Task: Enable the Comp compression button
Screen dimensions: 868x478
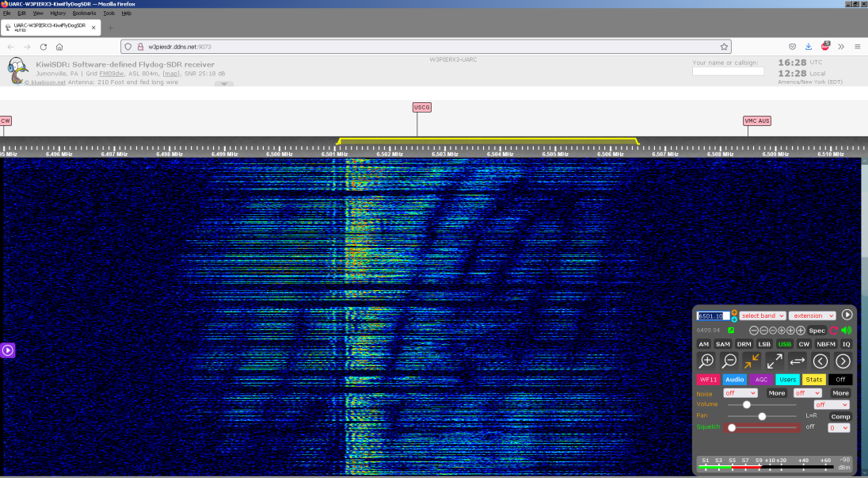Action: [x=839, y=416]
